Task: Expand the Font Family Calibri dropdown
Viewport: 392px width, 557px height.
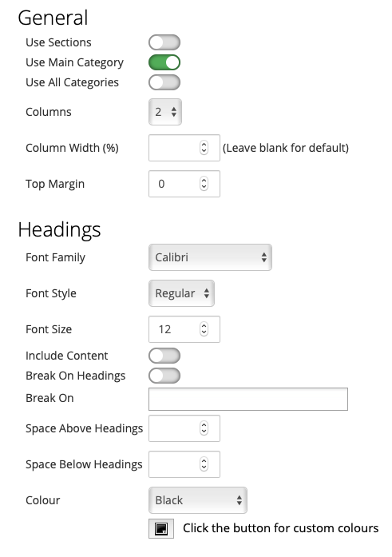Action: click(210, 257)
